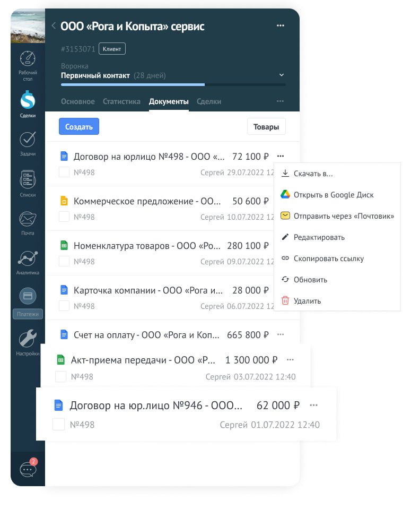
Task: Tick checkbox under Договор на юрлицо №498
Action: (64, 172)
